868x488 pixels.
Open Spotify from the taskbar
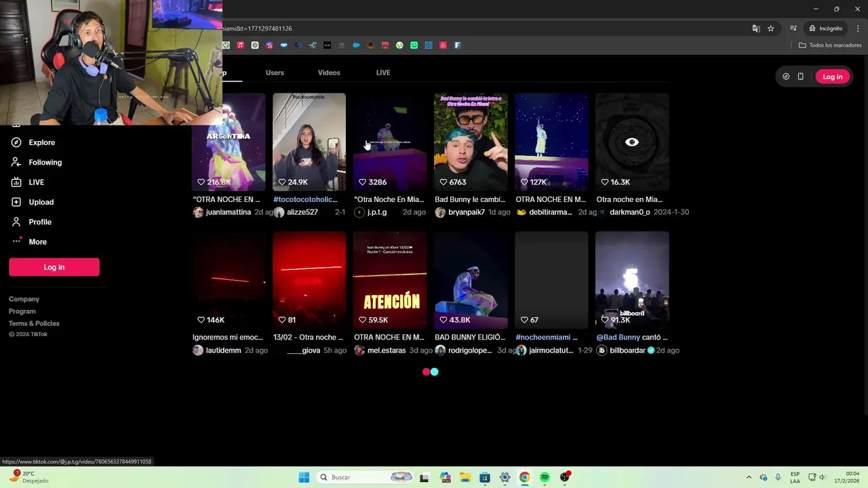click(545, 477)
